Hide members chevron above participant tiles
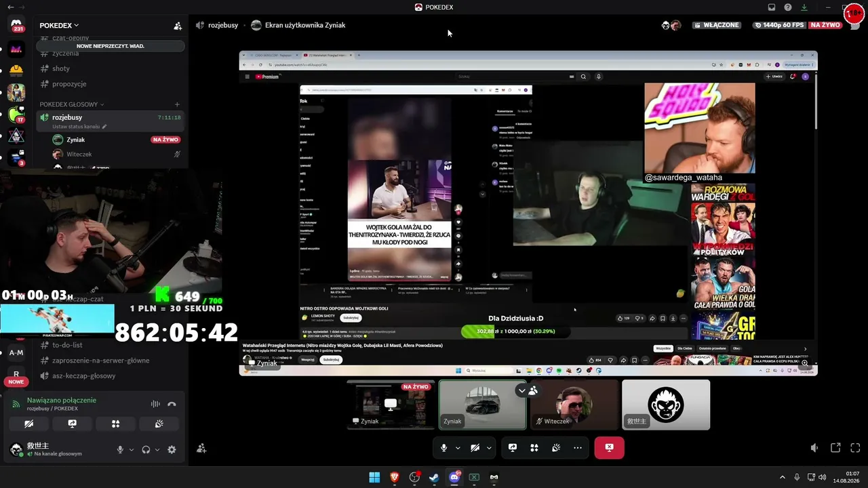 (x=521, y=390)
